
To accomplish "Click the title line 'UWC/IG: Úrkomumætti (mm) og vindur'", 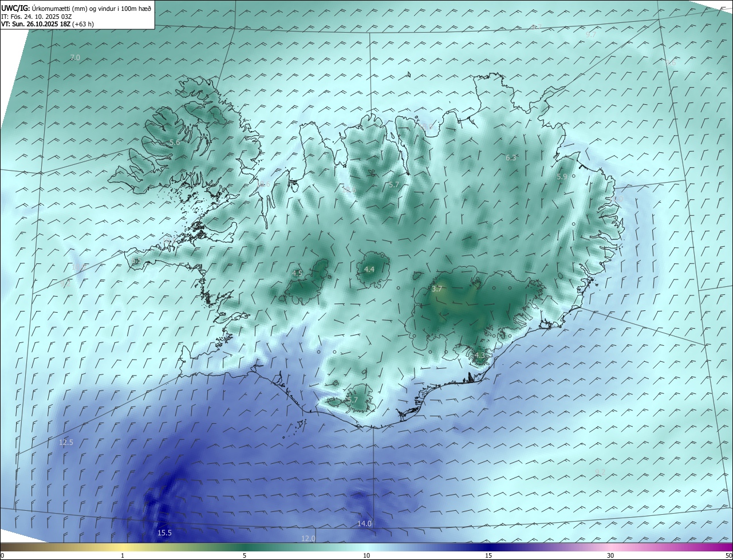I will coord(76,8).
